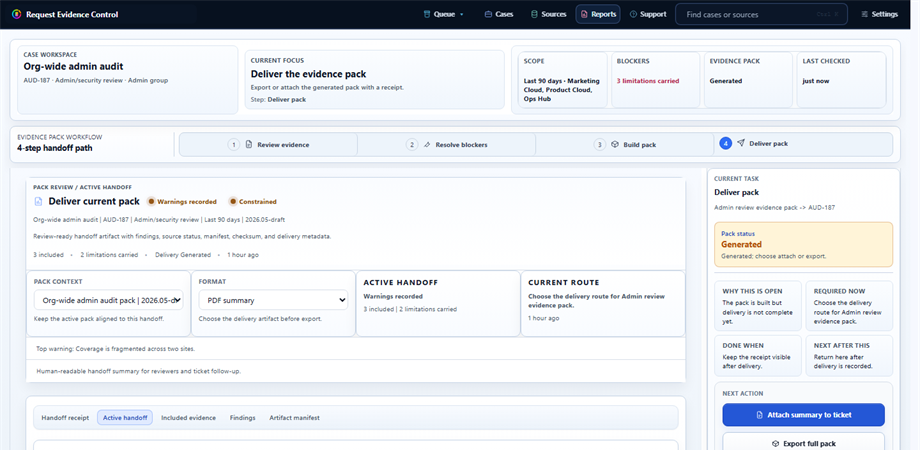
Task: Click the box icon in Export full pack
Action: tap(775, 444)
